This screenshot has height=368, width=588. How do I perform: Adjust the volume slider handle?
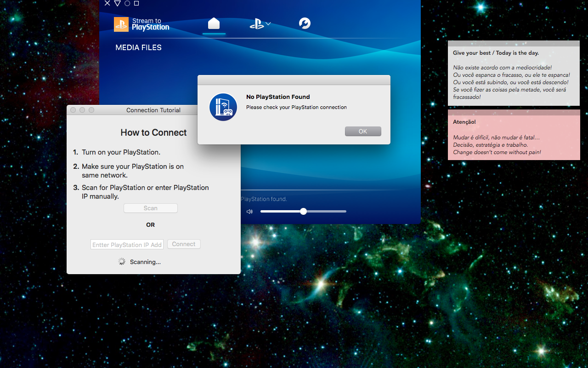pos(303,212)
